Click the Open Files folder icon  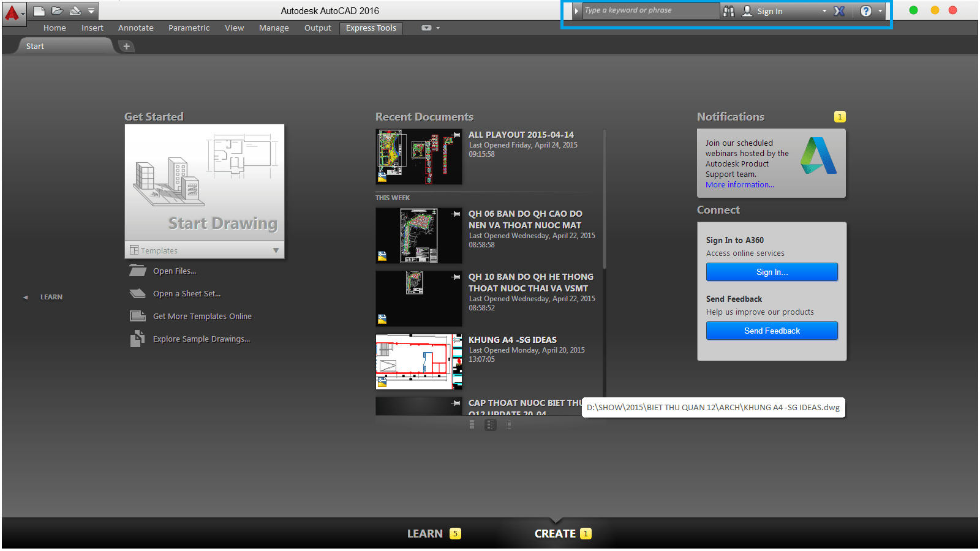pos(138,271)
